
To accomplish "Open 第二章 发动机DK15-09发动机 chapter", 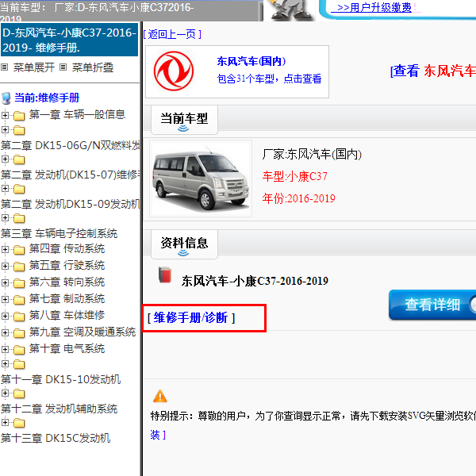I will [71, 205].
